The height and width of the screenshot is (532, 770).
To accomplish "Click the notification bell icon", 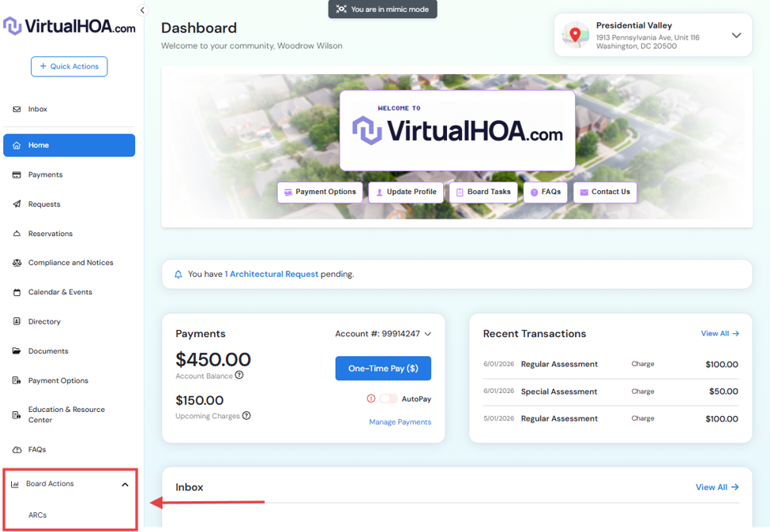I will click(178, 275).
